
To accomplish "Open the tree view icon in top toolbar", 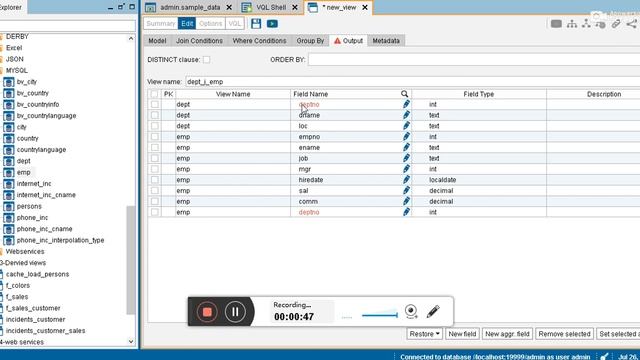I will (572, 24).
